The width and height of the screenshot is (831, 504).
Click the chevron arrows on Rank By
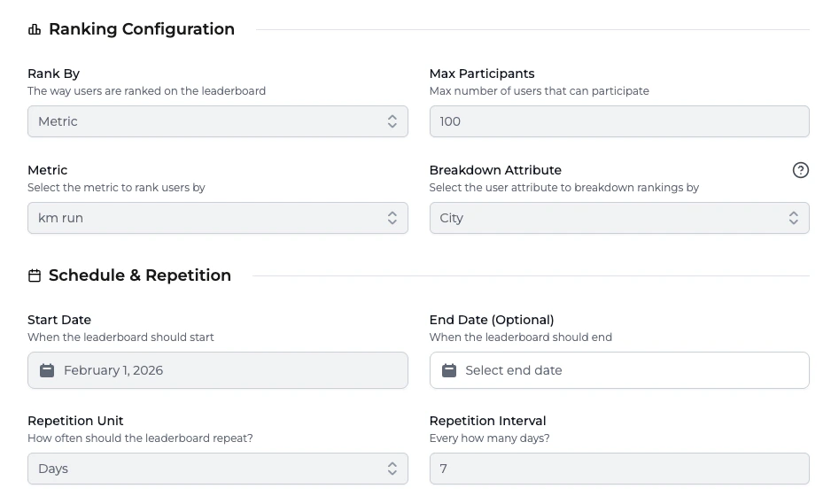pyautogui.click(x=392, y=121)
